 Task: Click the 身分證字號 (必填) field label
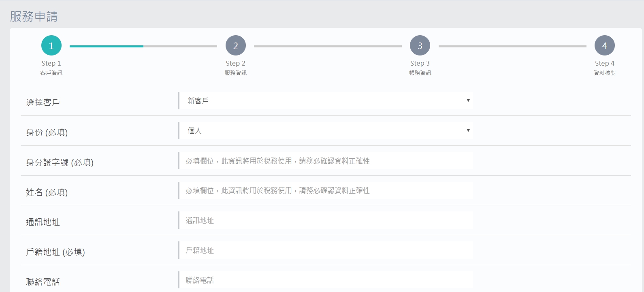60,162
